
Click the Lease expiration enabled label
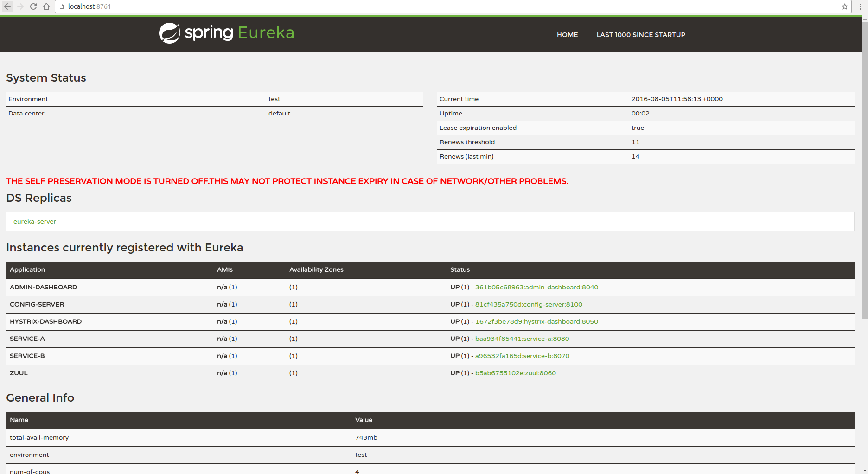pos(478,128)
